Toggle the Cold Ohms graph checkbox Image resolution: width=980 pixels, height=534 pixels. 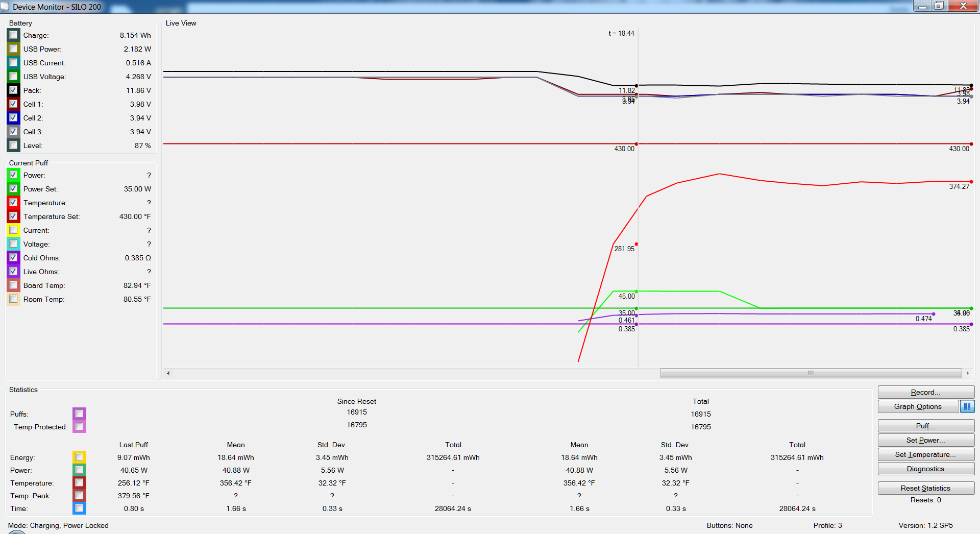(14, 258)
